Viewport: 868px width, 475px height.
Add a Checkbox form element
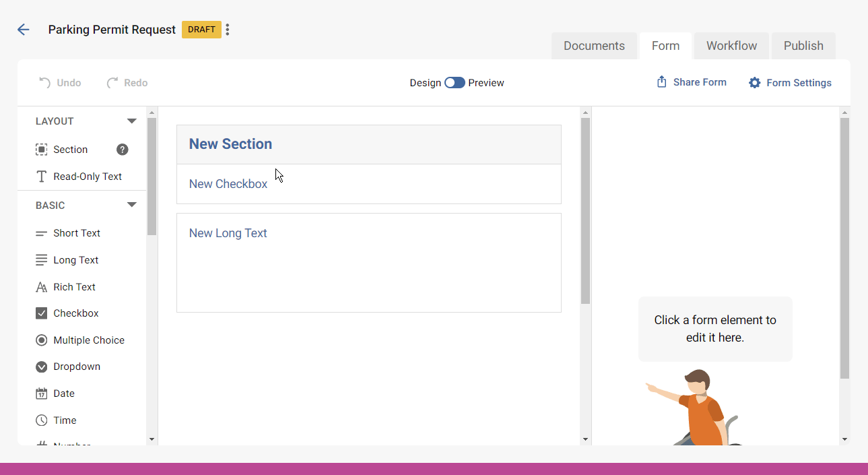(x=75, y=313)
